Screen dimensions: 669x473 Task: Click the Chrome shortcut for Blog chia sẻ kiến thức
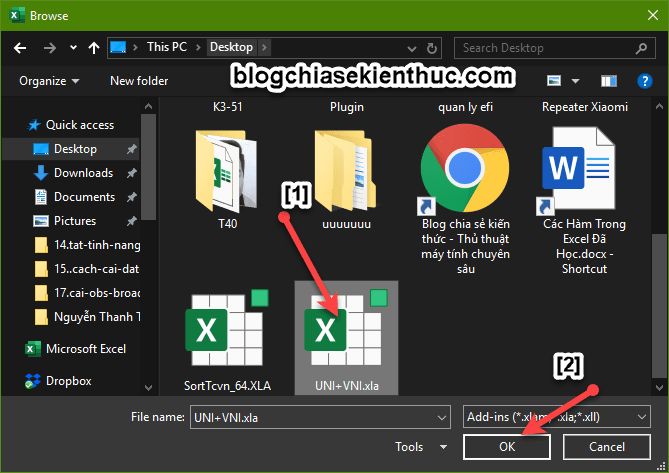pos(461,169)
